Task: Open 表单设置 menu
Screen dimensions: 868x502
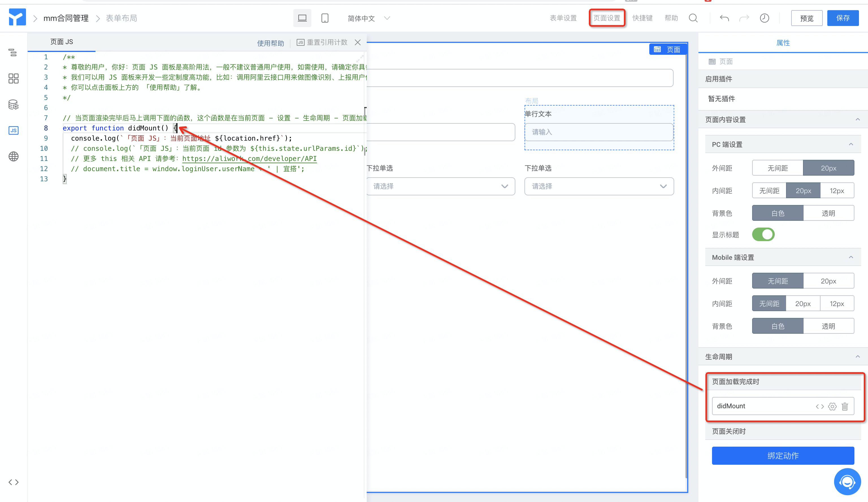Action: click(x=563, y=18)
